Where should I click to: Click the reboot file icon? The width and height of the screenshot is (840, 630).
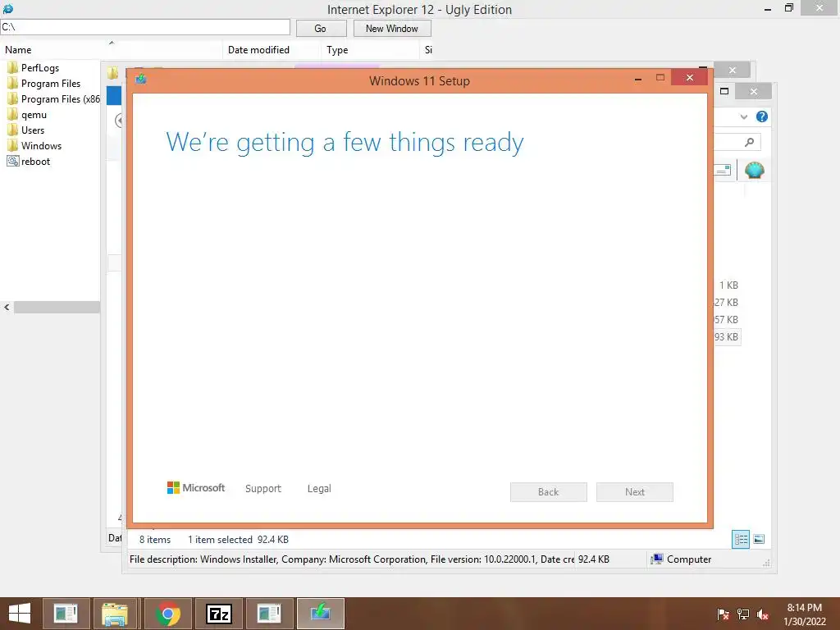click(x=13, y=162)
